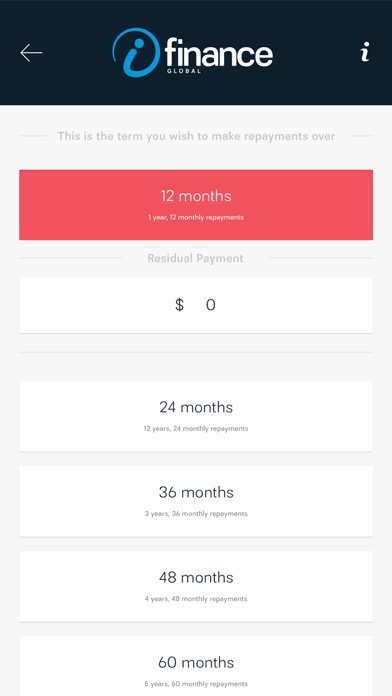
Task: Click the term description heading text
Action: tap(196, 136)
